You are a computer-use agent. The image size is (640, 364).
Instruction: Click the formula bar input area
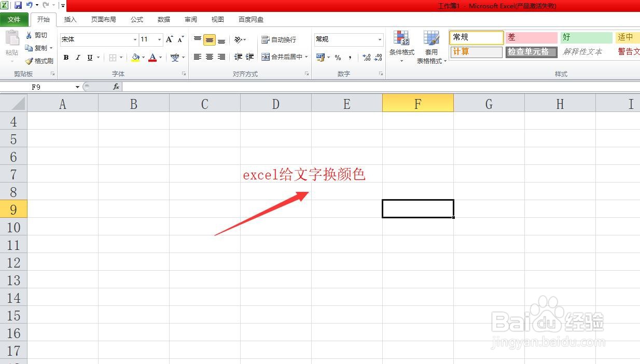[381, 87]
